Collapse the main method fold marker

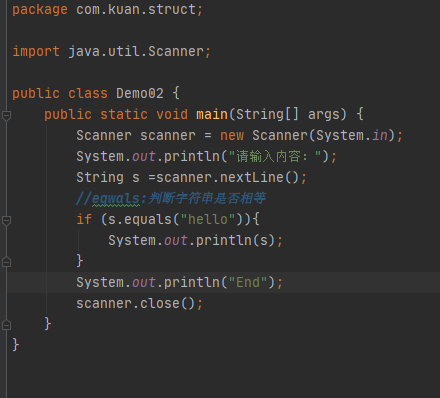tap(6, 115)
